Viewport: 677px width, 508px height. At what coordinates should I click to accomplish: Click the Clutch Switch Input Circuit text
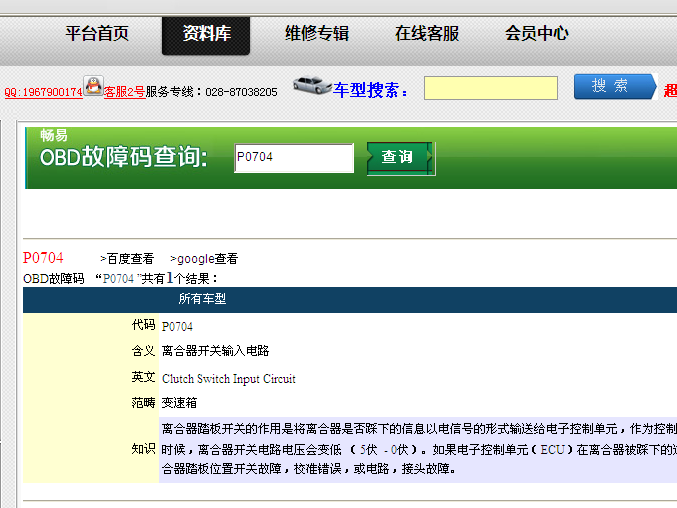pyautogui.click(x=229, y=379)
